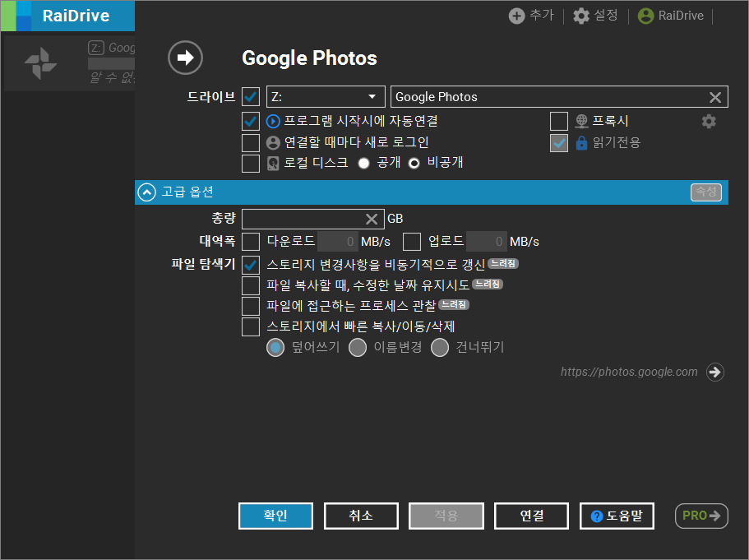Image resolution: width=749 pixels, height=560 pixels.
Task: Enable 연결할 때마다 새로 로그인 checkbox
Action: 251,142
